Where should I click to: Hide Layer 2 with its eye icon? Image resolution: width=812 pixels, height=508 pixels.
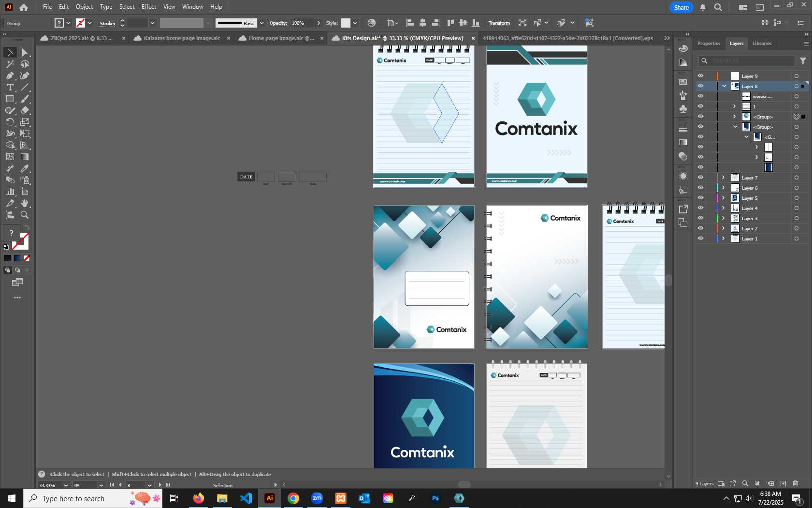point(700,228)
